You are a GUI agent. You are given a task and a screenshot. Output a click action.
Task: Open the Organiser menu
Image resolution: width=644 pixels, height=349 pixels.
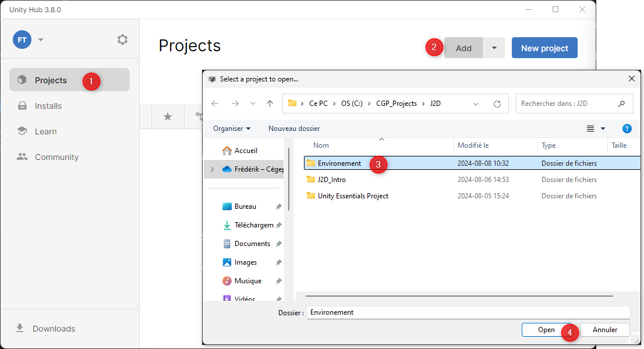point(232,128)
